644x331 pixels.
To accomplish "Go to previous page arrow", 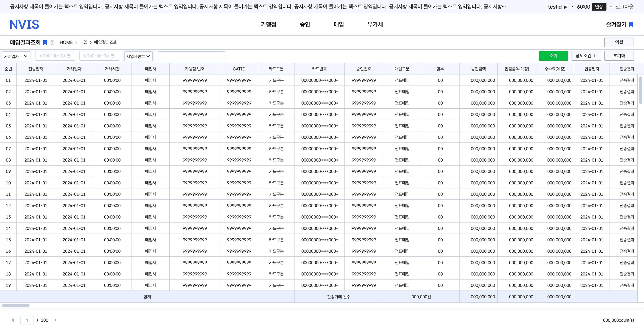I will pyautogui.click(x=13, y=320).
